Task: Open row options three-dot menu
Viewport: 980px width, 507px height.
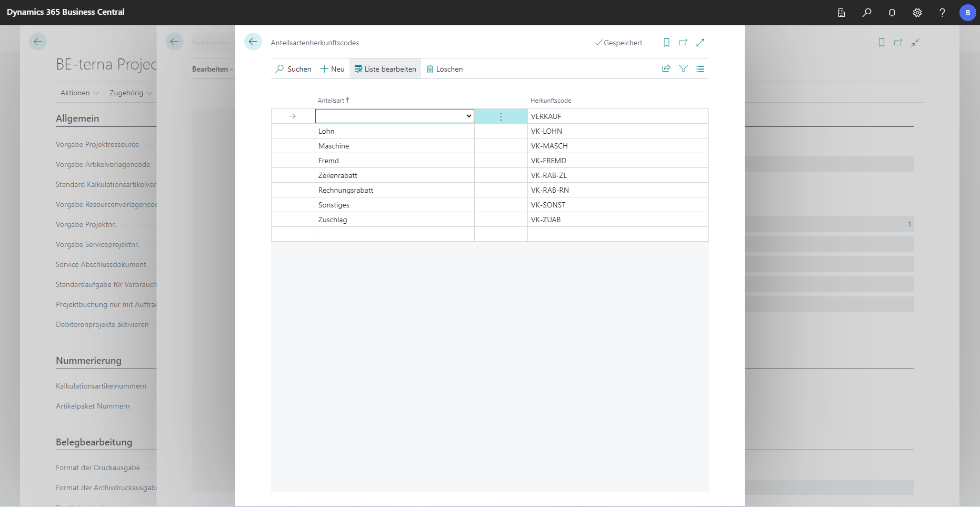Action: click(x=501, y=116)
